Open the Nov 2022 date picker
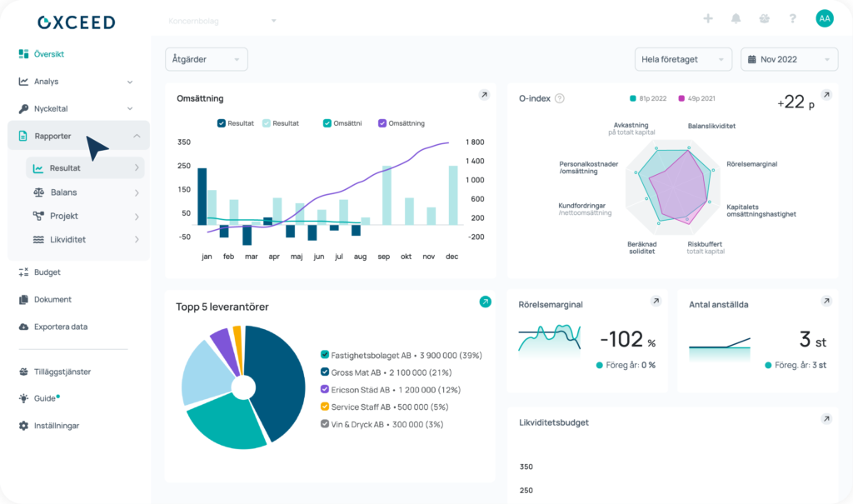853x504 pixels. click(788, 59)
